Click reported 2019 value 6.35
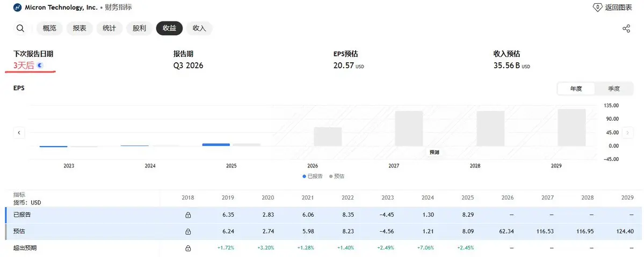Image resolution: width=644 pixels, height=257 pixels. [x=228, y=215]
